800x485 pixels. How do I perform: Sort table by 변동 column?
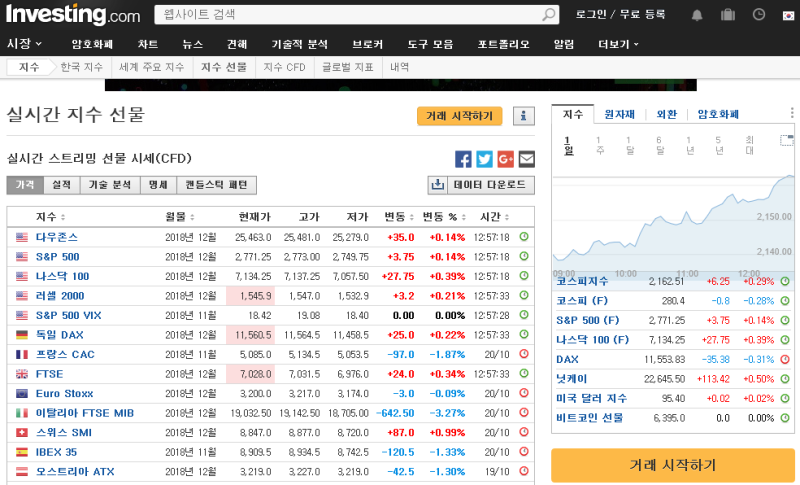pyautogui.click(x=398, y=217)
